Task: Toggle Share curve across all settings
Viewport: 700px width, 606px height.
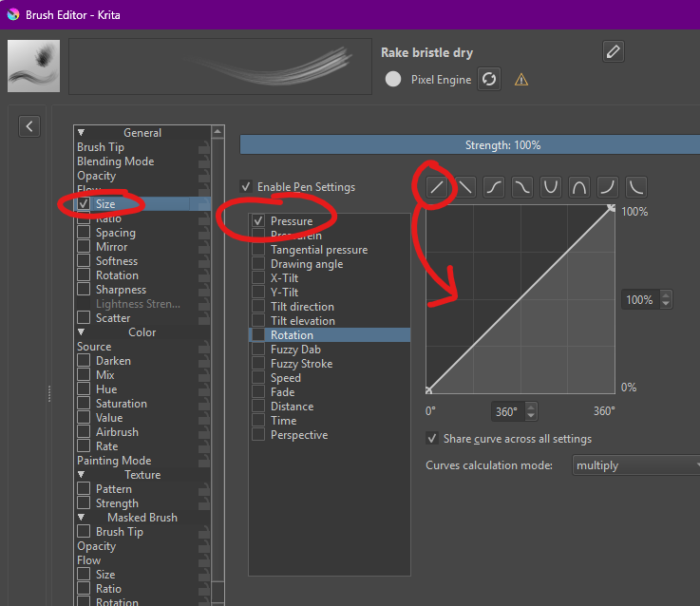Action: pos(432,439)
